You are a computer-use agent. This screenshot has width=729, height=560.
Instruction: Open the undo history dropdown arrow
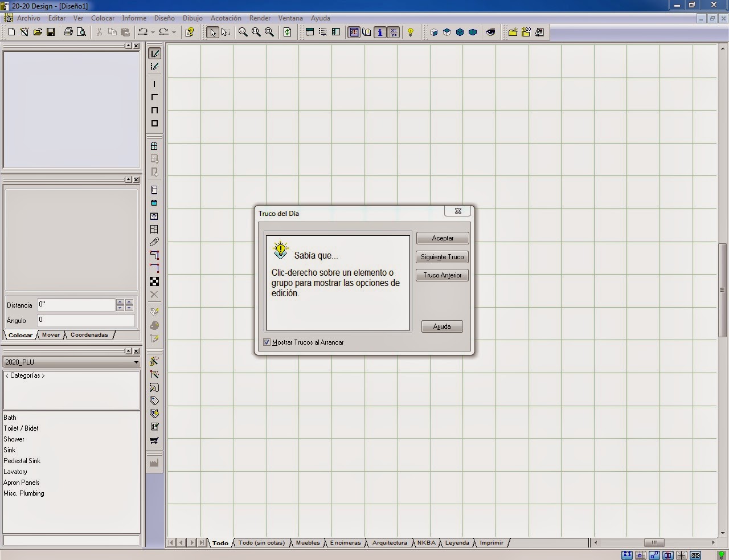153,32
